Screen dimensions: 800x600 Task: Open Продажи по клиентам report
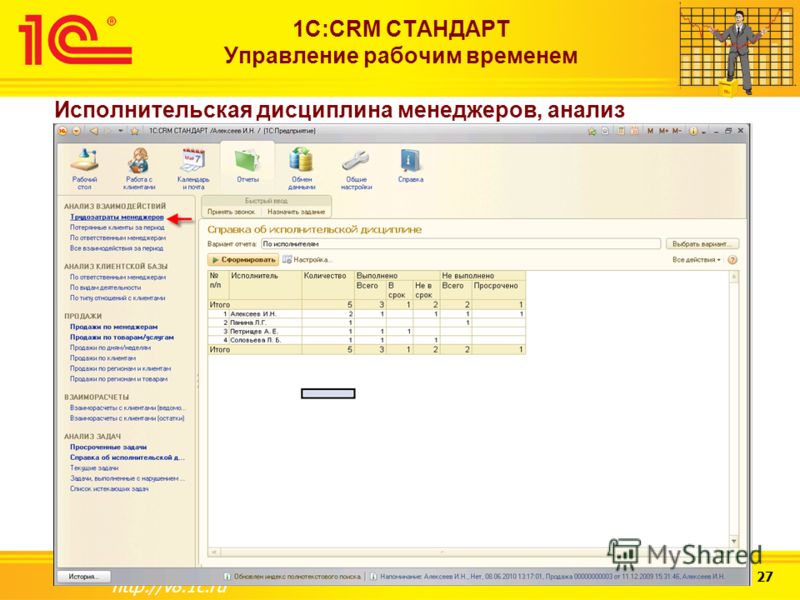coord(103,358)
